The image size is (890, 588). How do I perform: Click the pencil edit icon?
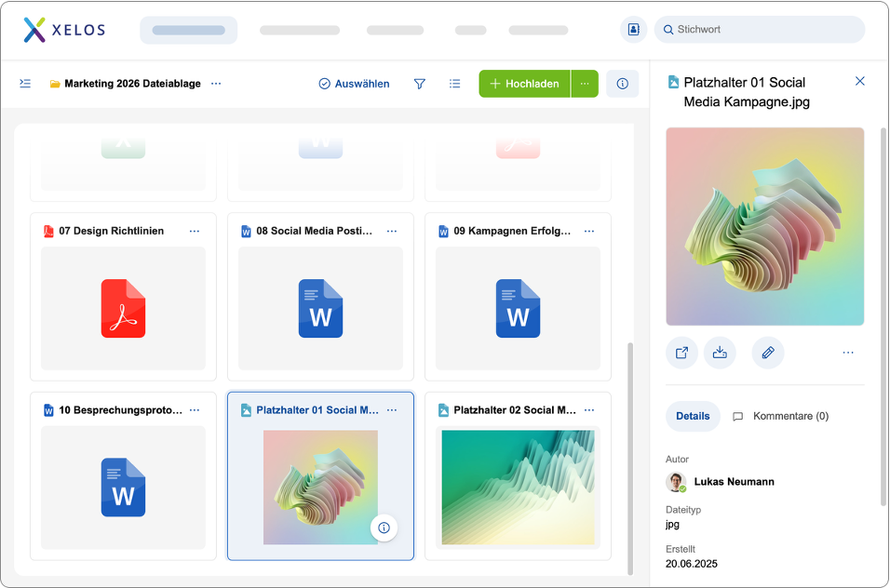768,353
